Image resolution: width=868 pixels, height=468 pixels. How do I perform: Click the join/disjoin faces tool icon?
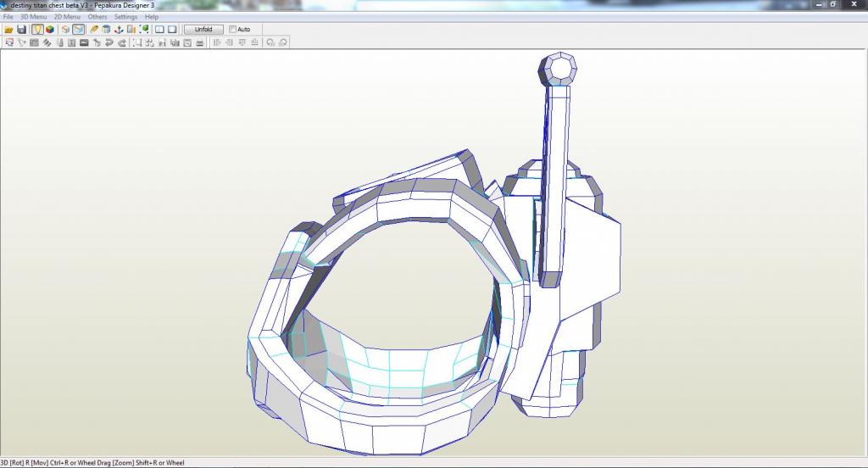click(x=34, y=42)
